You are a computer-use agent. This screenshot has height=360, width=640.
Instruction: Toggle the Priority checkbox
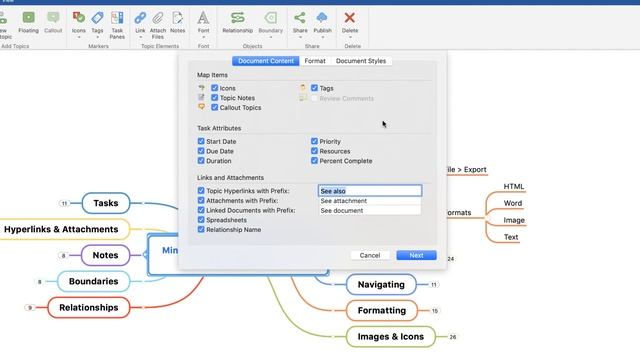click(314, 141)
